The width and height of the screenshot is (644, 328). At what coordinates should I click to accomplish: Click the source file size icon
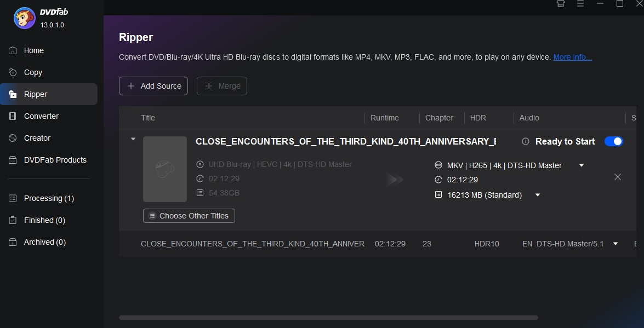point(200,193)
